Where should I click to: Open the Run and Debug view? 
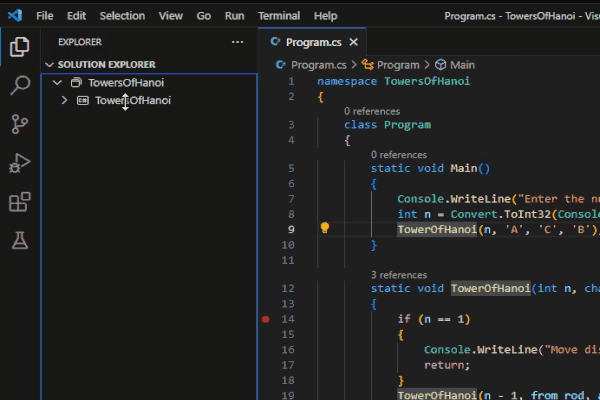tap(19, 163)
